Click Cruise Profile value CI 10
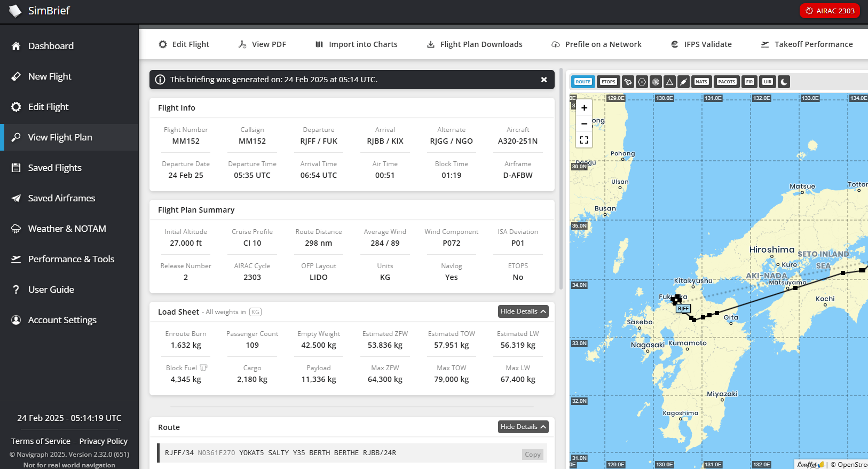Screen dimensions: 868x469 pyautogui.click(x=252, y=243)
